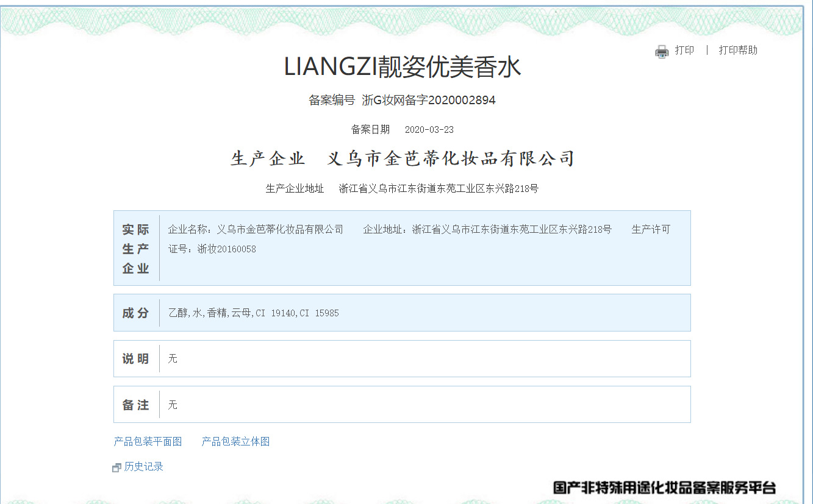The height and width of the screenshot is (504, 813).
Task: Click 无 in the 备注 row
Action: coord(173,405)
